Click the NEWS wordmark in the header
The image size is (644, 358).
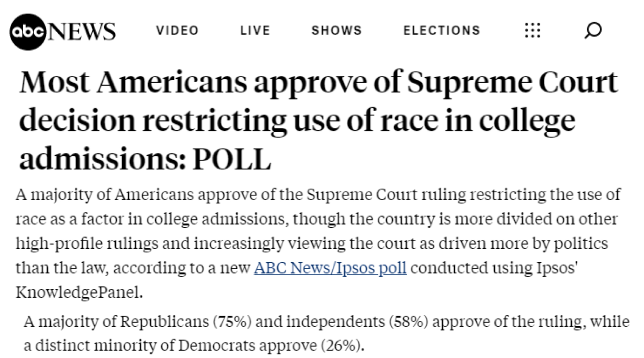click(x=81, y=32)
